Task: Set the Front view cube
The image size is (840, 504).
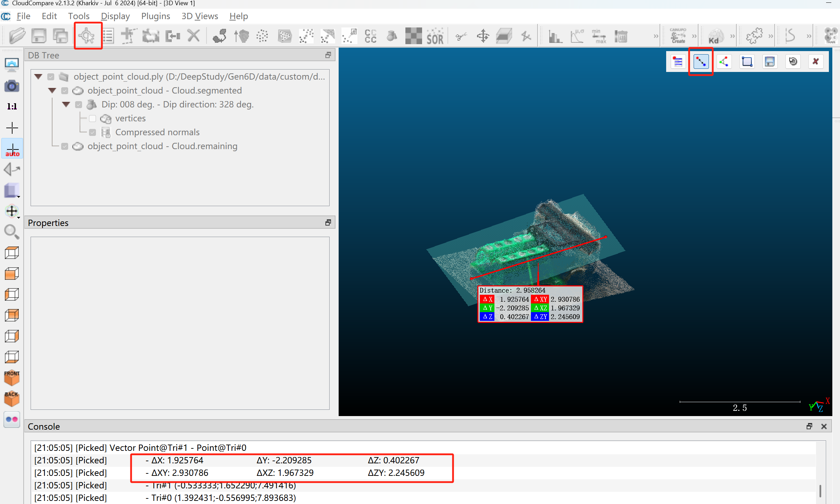Action: 12,377
